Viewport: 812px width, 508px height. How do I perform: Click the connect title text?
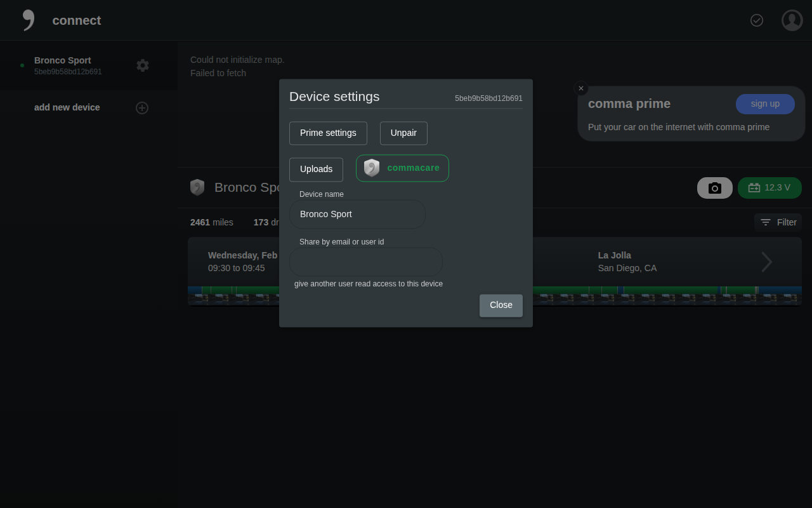coord(76,20)
